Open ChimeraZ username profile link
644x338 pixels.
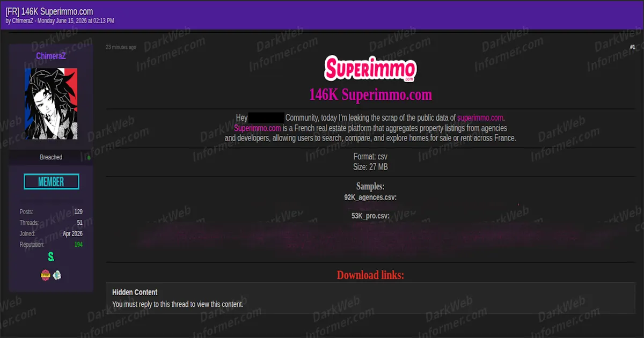(51, 56)
